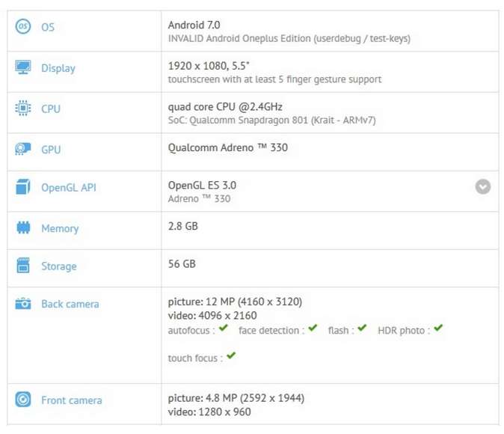Expand the OpenGL ES 3.0 details chevron

pos(483,187)
